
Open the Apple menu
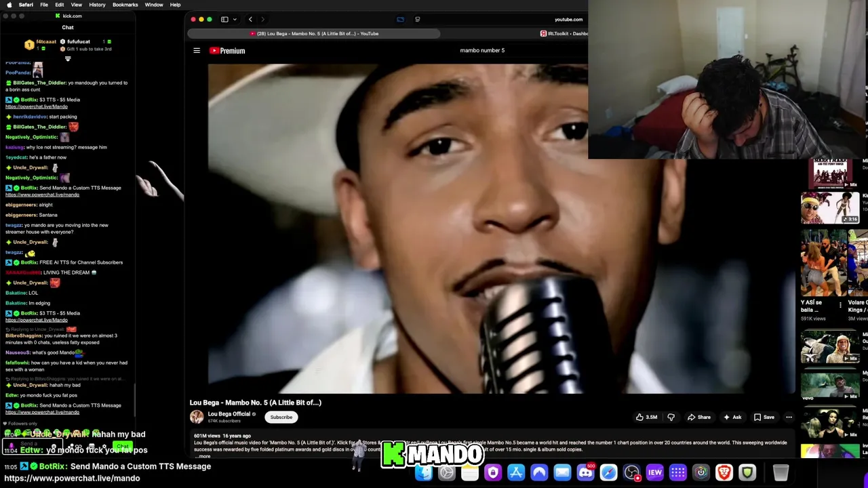(x=9, y=5)
